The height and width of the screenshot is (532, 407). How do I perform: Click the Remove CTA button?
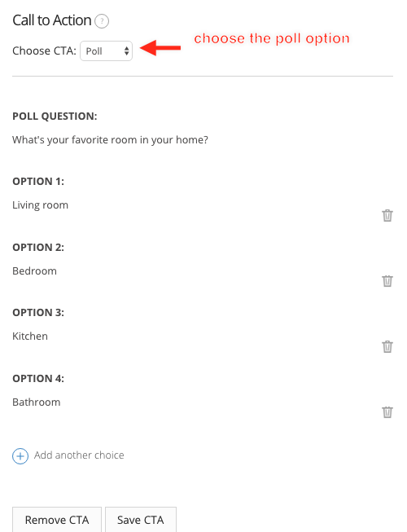click(x=57, y=520)
